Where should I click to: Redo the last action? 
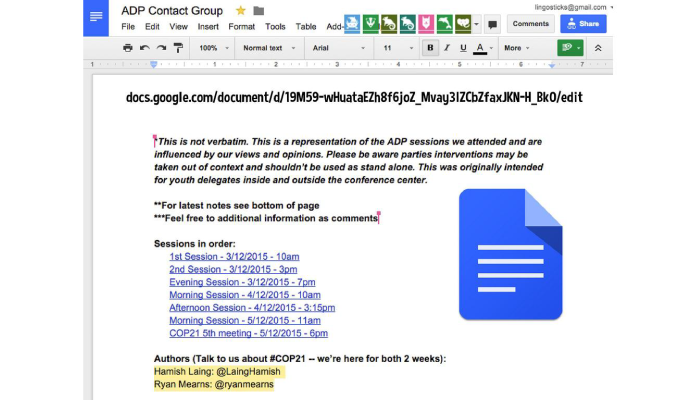coord(161,48)
